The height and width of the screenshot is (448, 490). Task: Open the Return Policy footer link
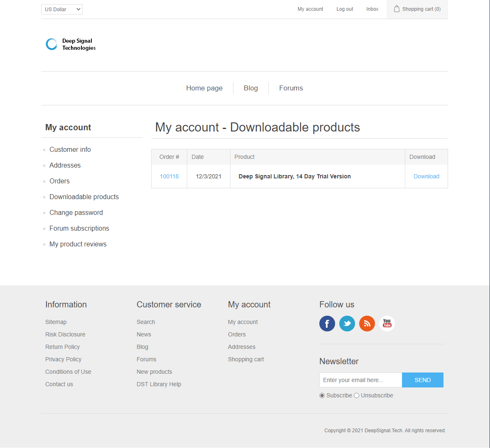[x=63, y=347]
